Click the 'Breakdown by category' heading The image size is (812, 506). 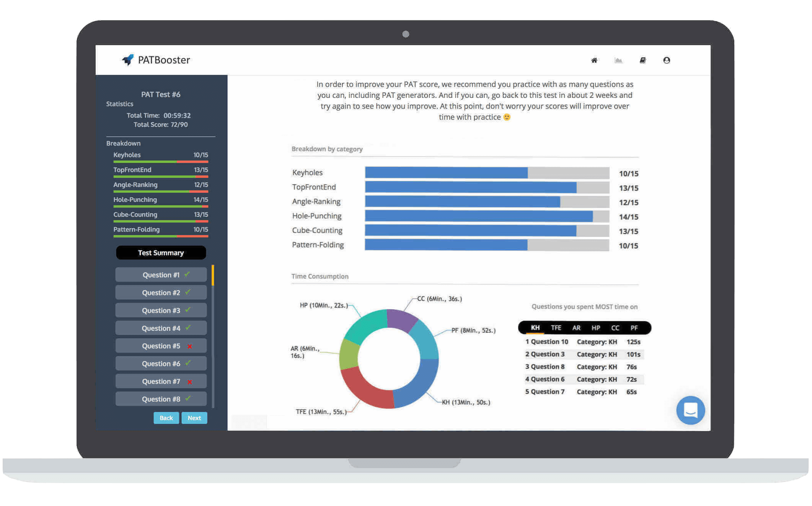point(327,149)
